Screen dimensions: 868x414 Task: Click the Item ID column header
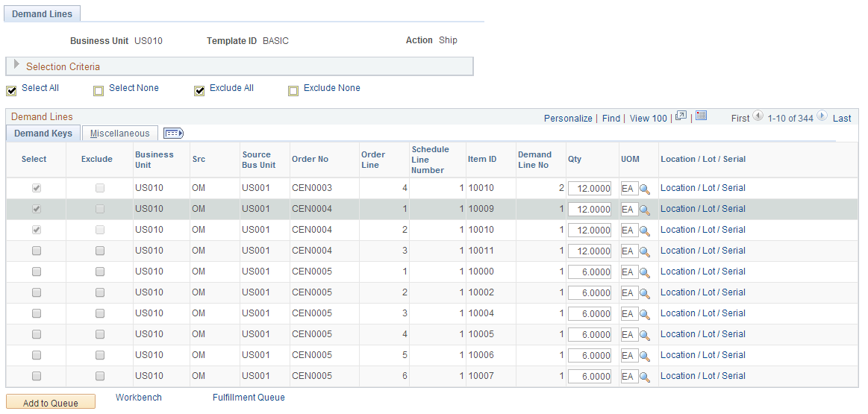tap(482, 160)
